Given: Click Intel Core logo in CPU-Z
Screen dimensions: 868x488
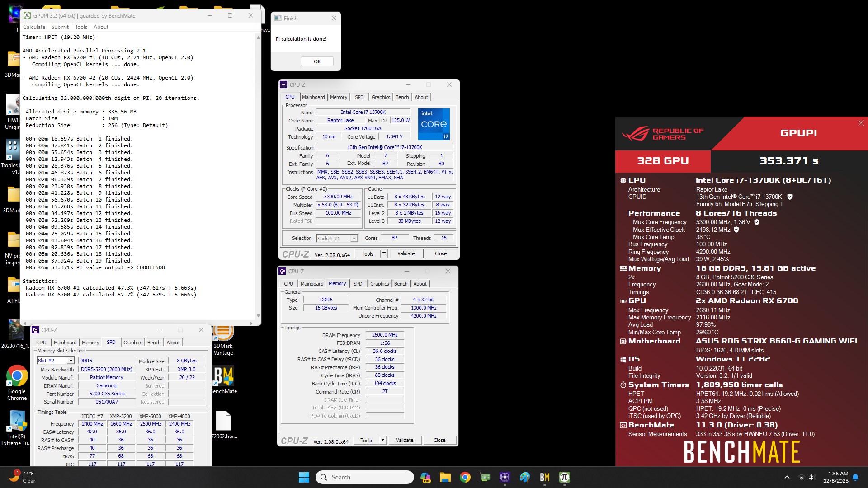Looking at the screenshot, I should pos(434,124).
